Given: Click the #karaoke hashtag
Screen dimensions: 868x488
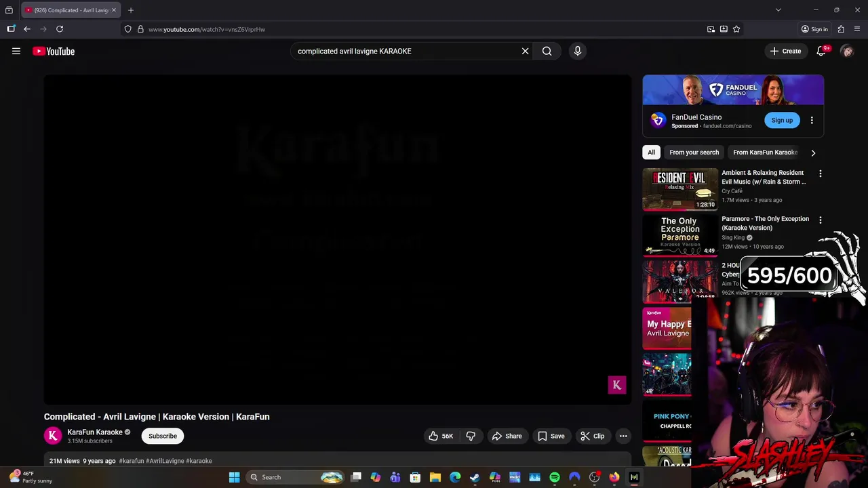Looking at the screenshot, I should [x=199, y=461].
